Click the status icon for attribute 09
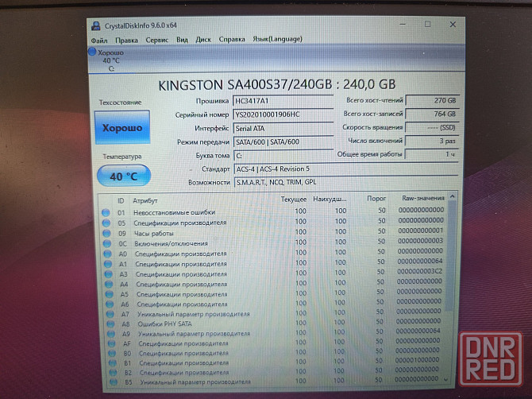This screenshot has height=399, width=532. (x=106, y=234)
